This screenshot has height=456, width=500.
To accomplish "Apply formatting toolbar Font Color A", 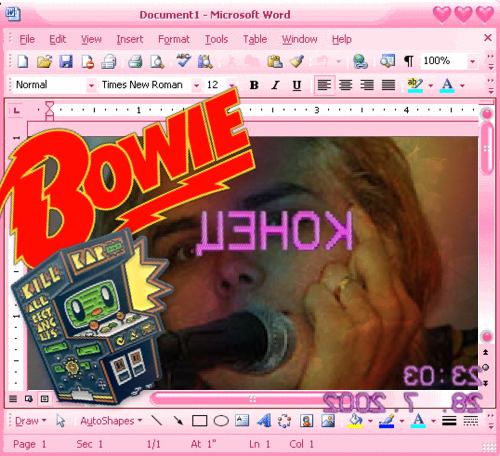I will [x=447, y=85].
